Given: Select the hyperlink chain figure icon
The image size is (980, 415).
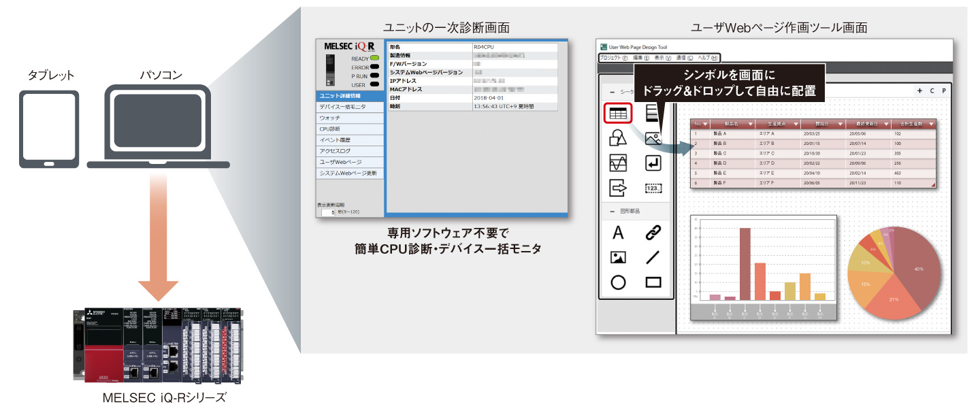Looking at the screenshot, I should pyautogui.click(x=653, y=233).
